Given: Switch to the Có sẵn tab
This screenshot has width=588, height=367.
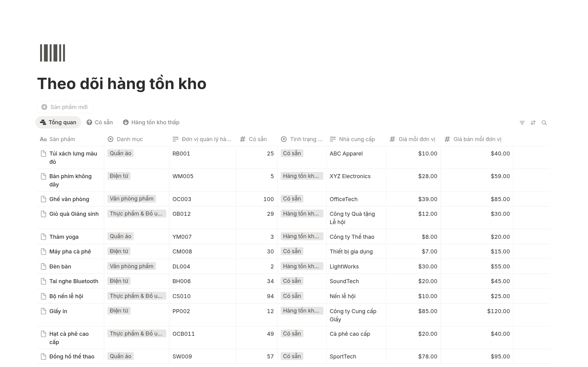Looking at the screenshot, I should coord(100,122).
